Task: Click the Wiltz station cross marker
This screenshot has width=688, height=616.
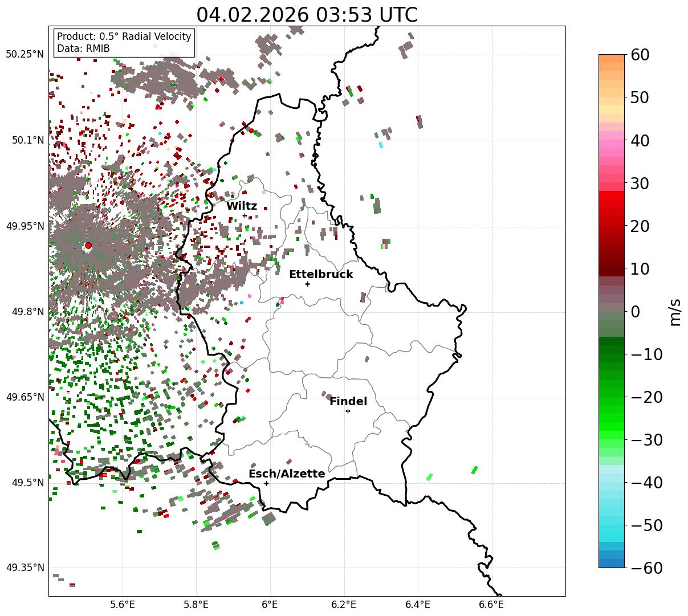Action: [x=245, y=215]
